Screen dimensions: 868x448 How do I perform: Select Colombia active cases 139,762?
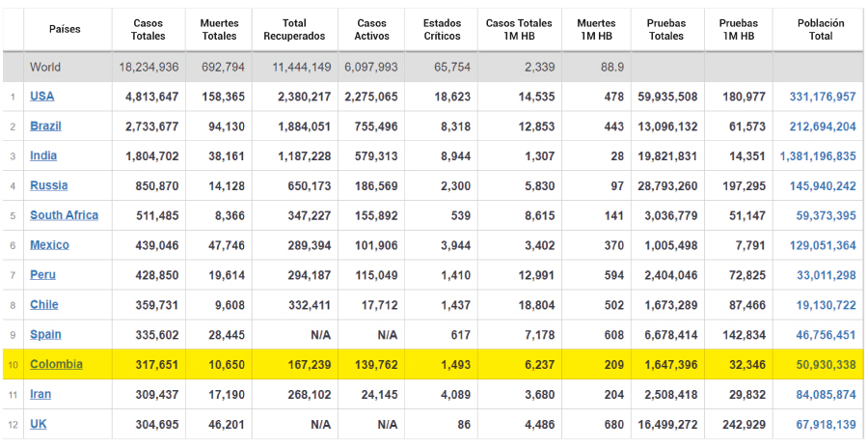click(376, 365)
